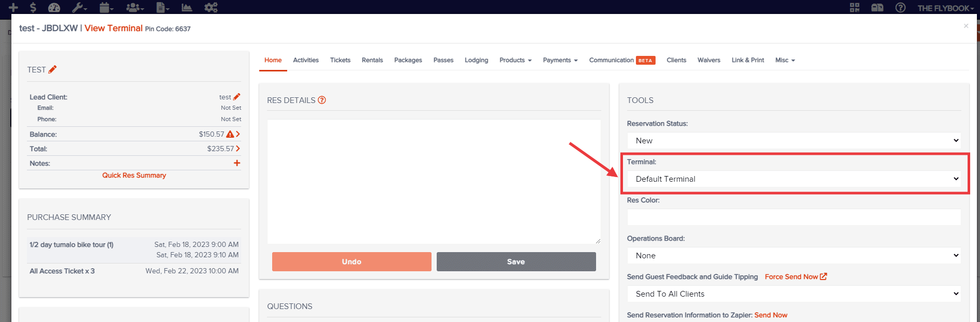Viewport: 980px width, 322px height.
Task: Click the Force Send Now external link icon
Action: pos(824,276)
